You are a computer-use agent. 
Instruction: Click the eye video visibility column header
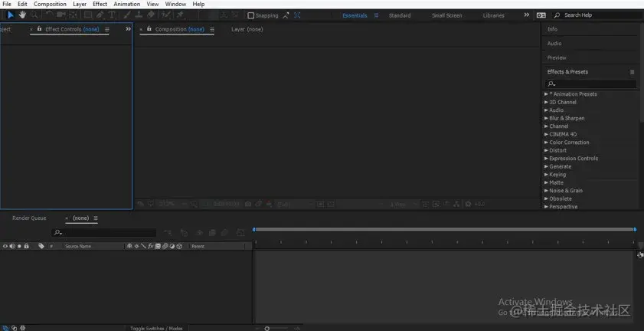[x=5, y=246]
